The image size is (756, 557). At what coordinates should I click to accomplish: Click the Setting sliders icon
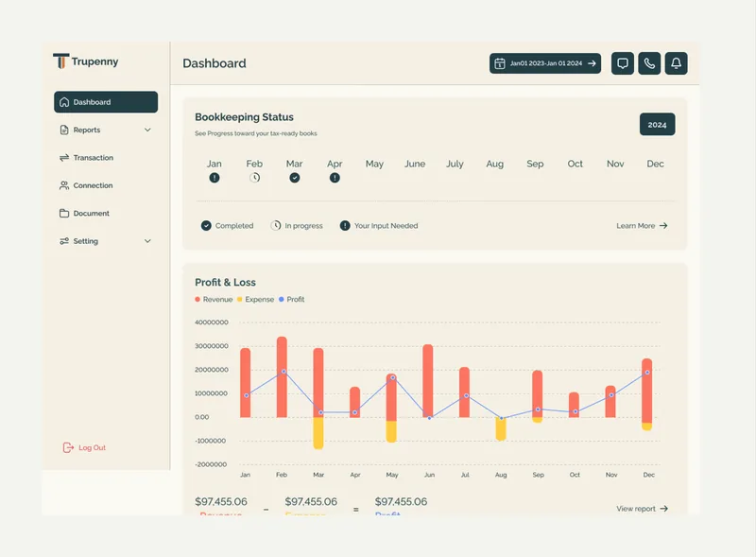[x=64, y=241]
